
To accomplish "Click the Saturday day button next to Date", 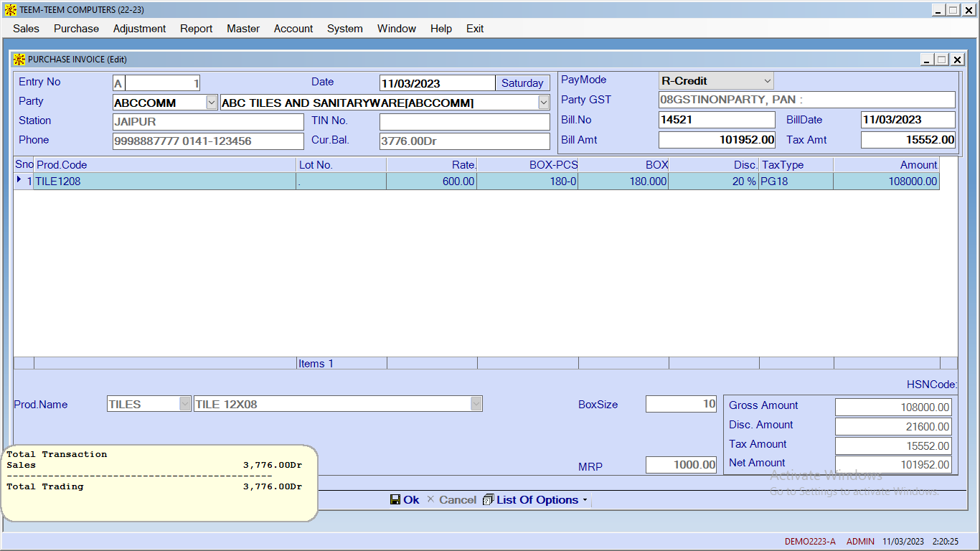I will pyautogui.click(x=522, y=83).
